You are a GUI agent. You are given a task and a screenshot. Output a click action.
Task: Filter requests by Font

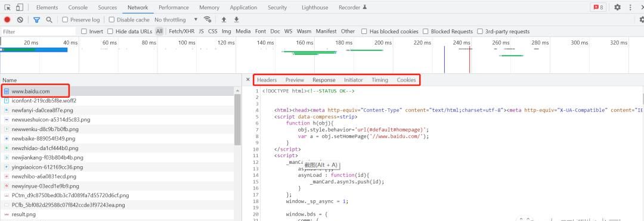point(261,32)
